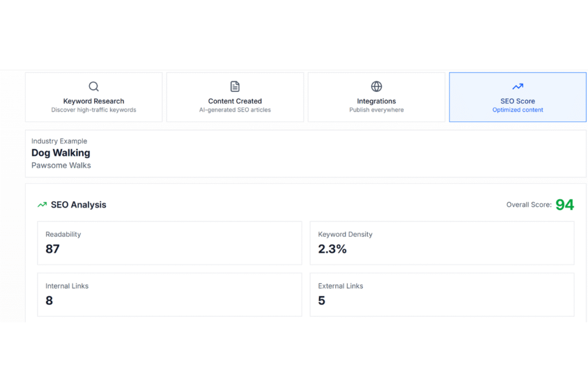Click the highlighted SEO Score tab
Viewport: 588px width, 392px height.
pyautogui.click(x=517, y=97)
